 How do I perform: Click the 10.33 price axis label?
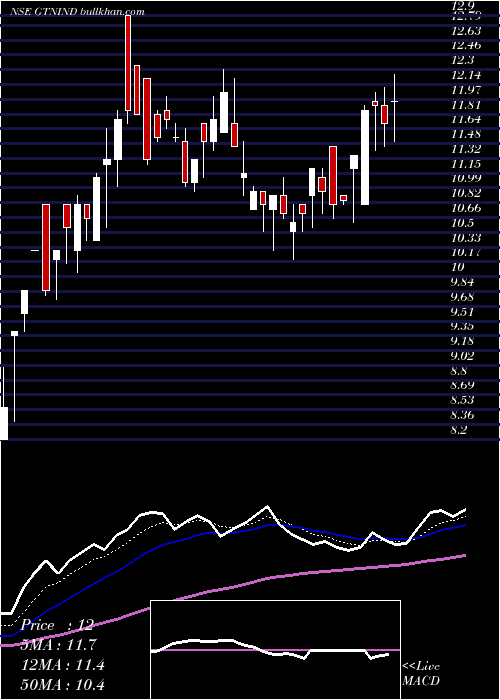[x=466, y=238]
